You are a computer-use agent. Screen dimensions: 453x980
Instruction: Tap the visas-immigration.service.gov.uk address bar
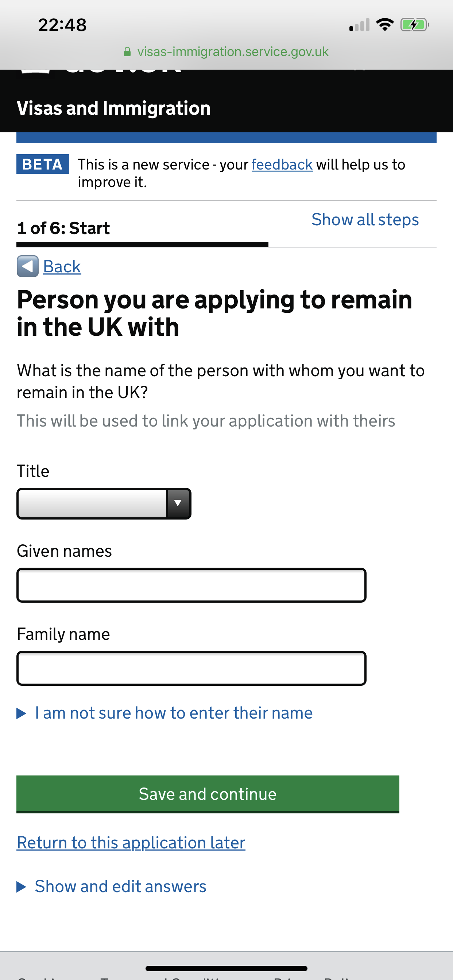coord(226,52)
